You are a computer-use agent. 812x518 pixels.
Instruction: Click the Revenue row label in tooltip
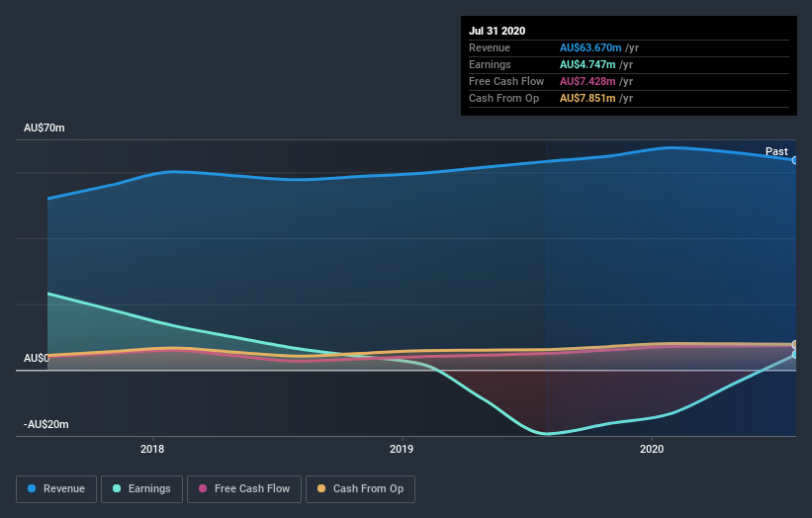tap(490, 47)
